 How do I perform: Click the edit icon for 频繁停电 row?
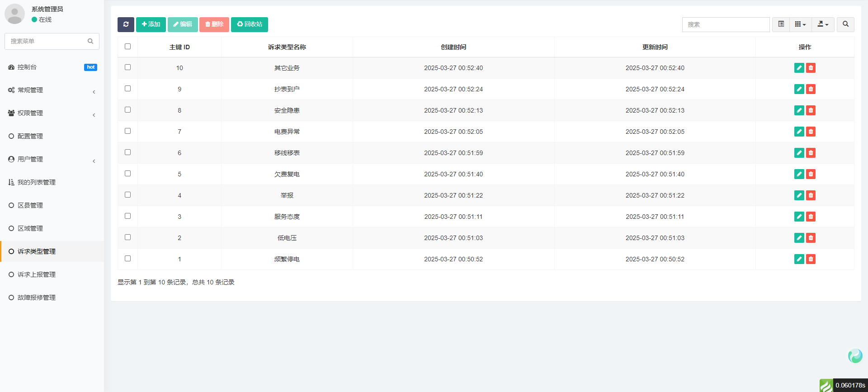pos(799,259)
